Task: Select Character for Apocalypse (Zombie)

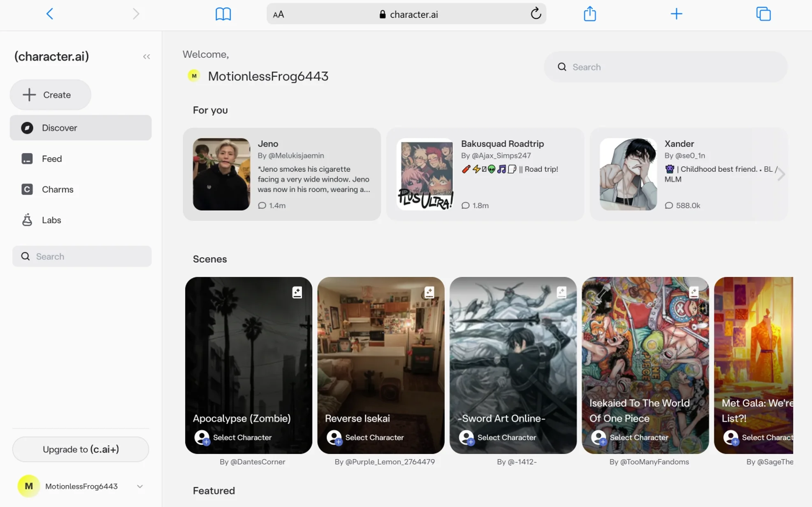Action: pyautogui.click(x=233, y=437)
